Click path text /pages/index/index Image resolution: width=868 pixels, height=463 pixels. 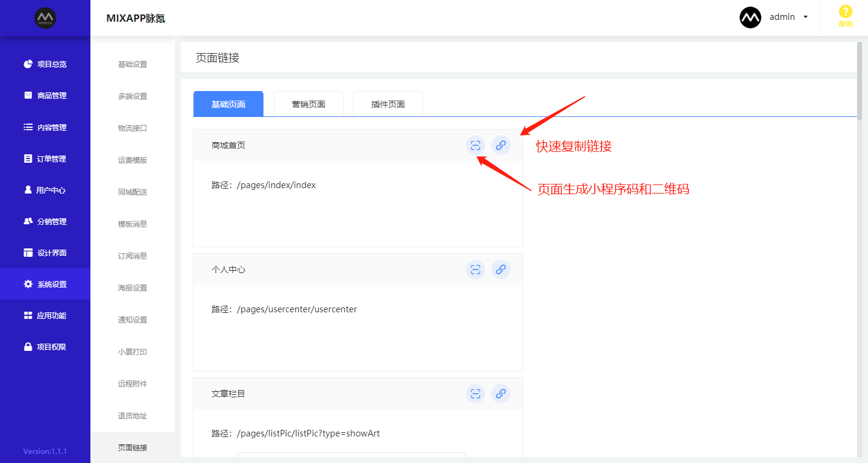pos(277,185)
